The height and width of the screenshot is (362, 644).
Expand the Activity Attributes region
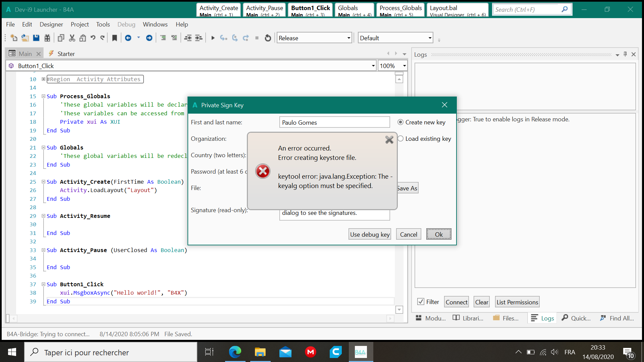pyautogui.click(x=43, y=79)
